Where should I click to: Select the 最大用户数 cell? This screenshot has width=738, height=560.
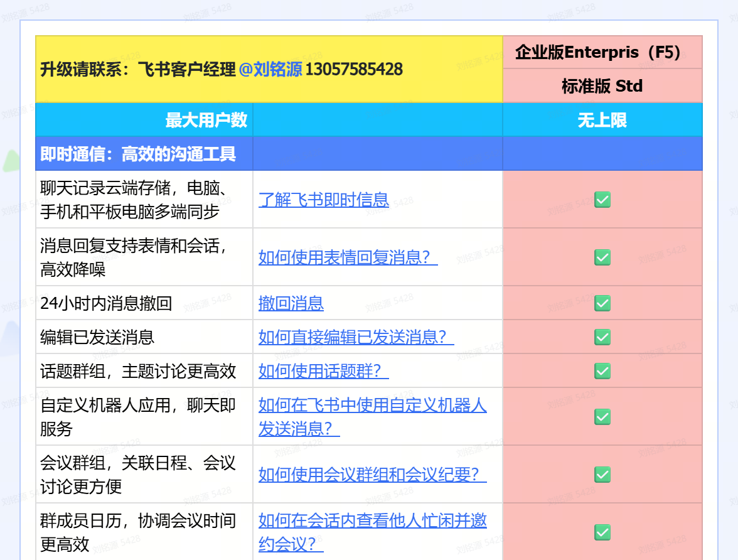point(144,120)
